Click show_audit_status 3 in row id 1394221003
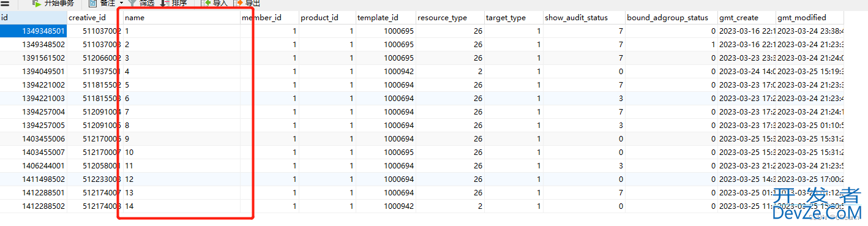Image resolution: width=868 pixels, height=226 pixels. 584,99
